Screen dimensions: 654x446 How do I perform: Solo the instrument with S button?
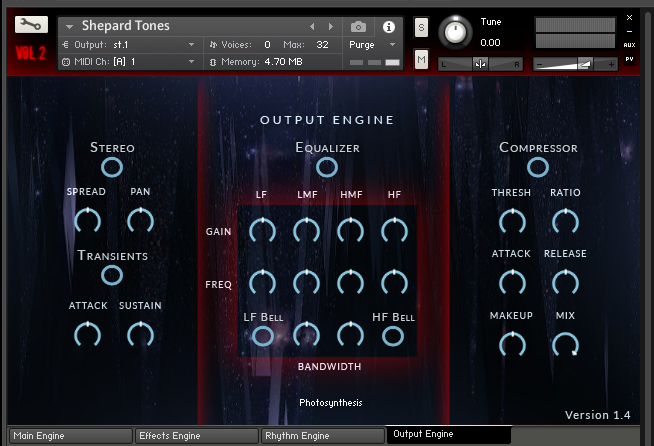click(421, 28)
